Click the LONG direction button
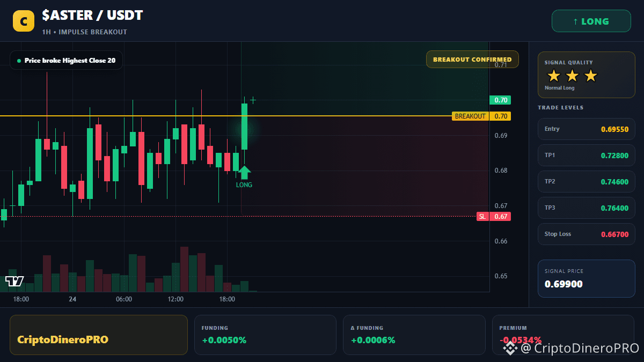Image resolution: width=644 pixels, height=362 pixels. point(591,21)
